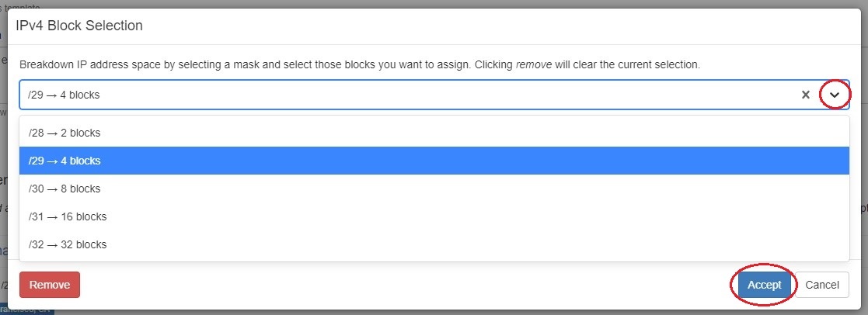Click the empty footer area beside Remove
Viewport: 868px width, 315px height.
pyautogui.click(x=389, y=285)
